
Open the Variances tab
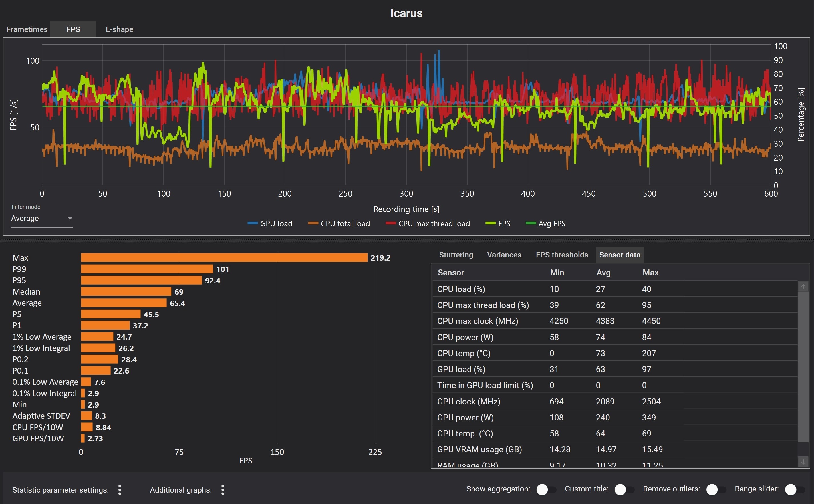click(504, 255)
